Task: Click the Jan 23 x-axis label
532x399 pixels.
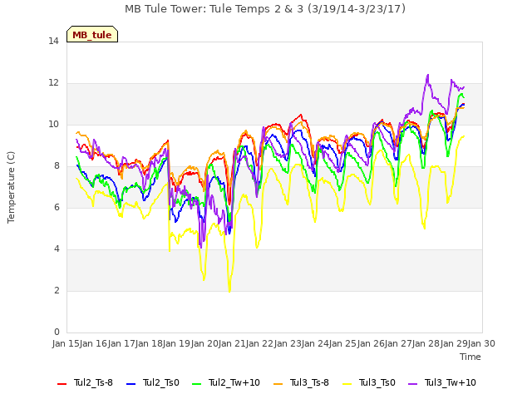Action: pyautogui.click(x=288, y=343)
